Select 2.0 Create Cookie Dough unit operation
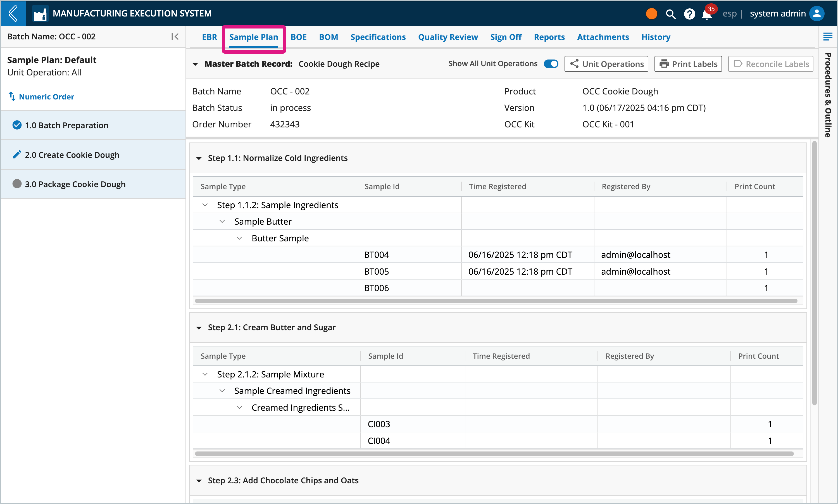 point(93,154)
